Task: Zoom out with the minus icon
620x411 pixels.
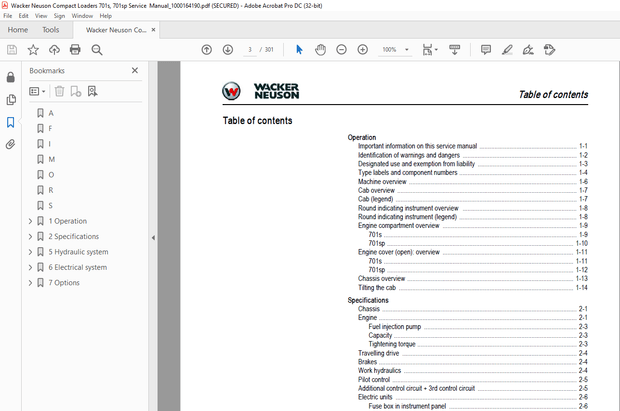Action: click(341, 50)
